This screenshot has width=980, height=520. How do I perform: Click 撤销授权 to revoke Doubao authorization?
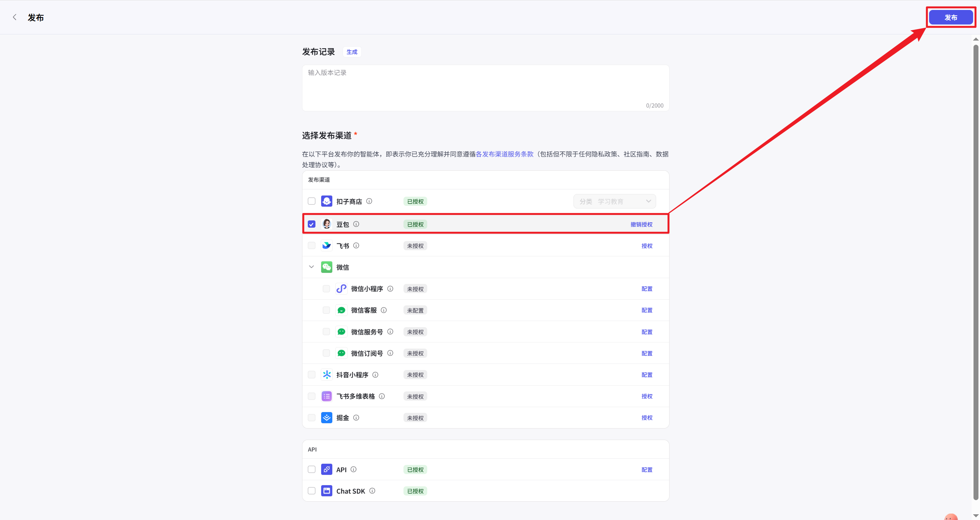pyautogui.click(x=641, y=224)
